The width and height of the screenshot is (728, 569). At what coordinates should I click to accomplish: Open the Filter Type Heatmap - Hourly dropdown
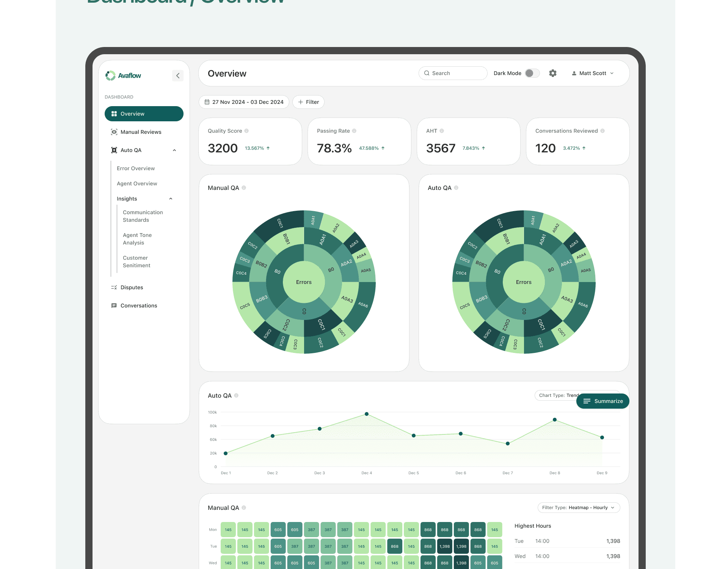click(579, 508)
